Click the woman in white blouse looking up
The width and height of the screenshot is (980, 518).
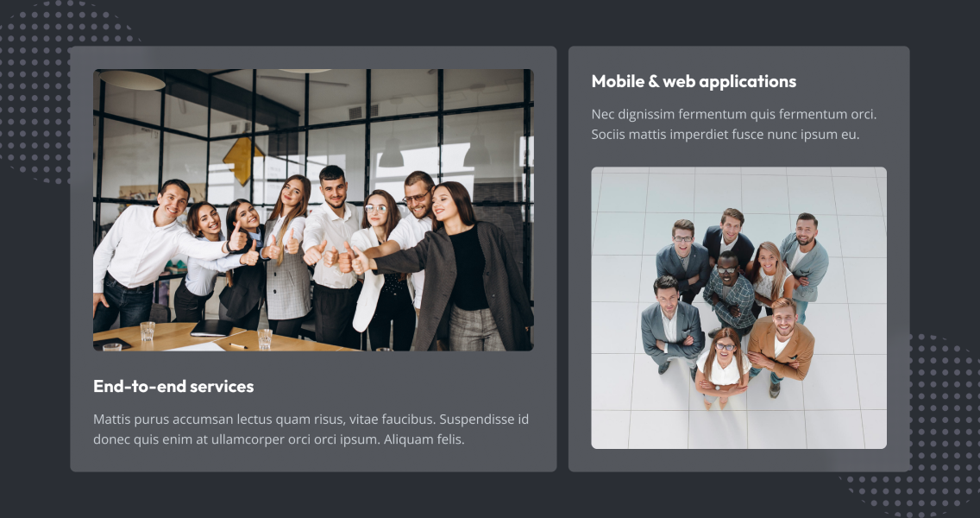[722, 370]
